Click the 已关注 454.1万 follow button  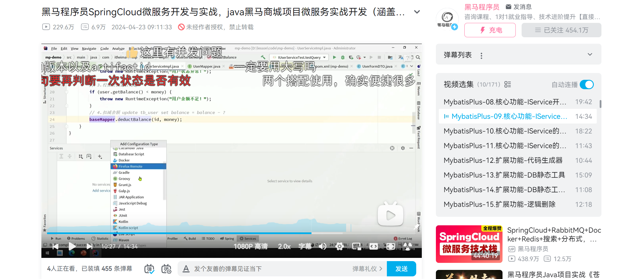[561, 30]
